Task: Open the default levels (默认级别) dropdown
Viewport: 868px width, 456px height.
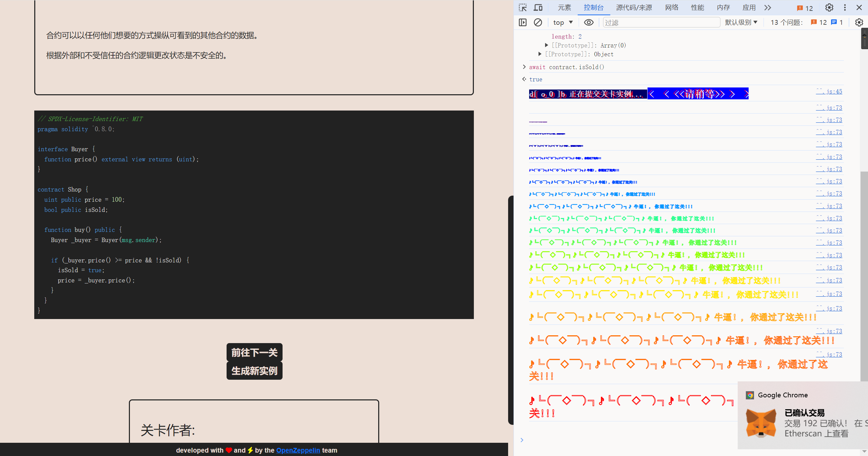Action: [x=741, y=22]
